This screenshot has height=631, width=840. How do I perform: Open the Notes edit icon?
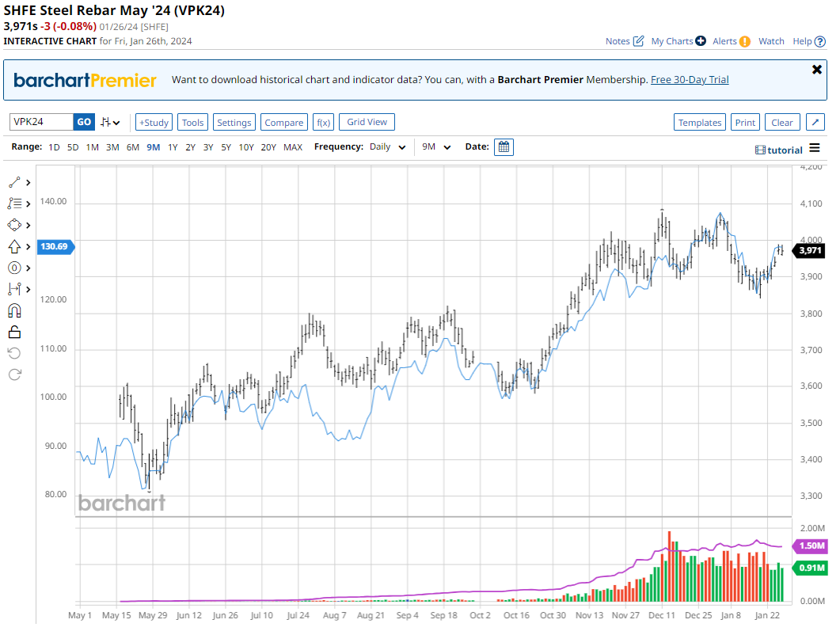point(638,41)
